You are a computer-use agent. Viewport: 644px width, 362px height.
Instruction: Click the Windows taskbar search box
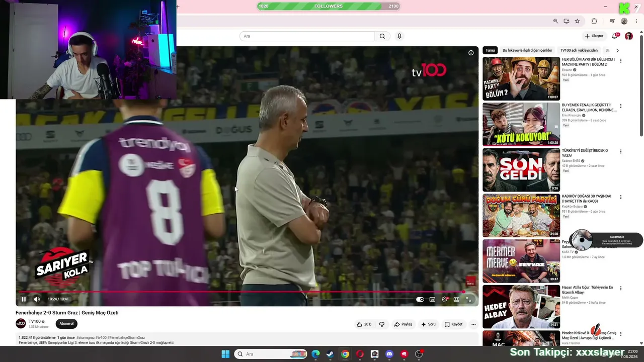click(272, 354)
